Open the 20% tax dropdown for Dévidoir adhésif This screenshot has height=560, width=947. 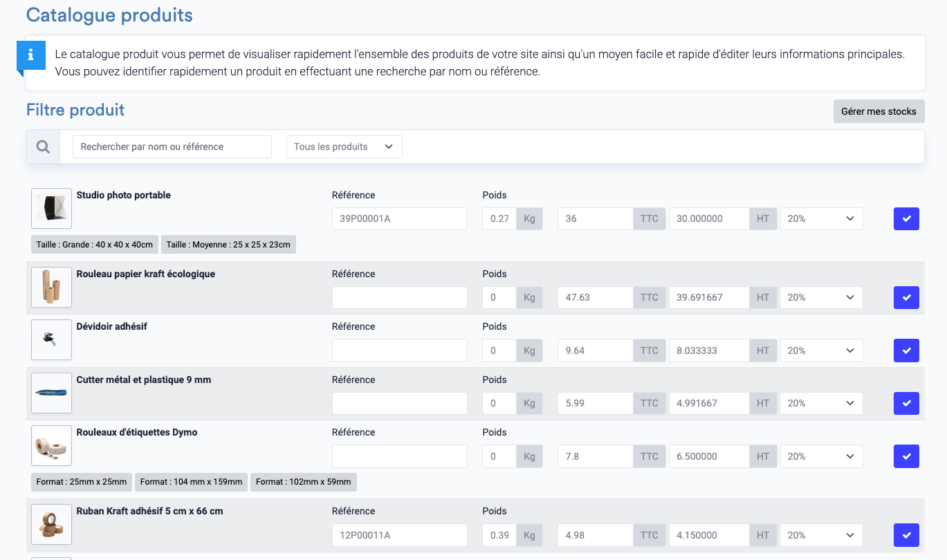point(821,351)
